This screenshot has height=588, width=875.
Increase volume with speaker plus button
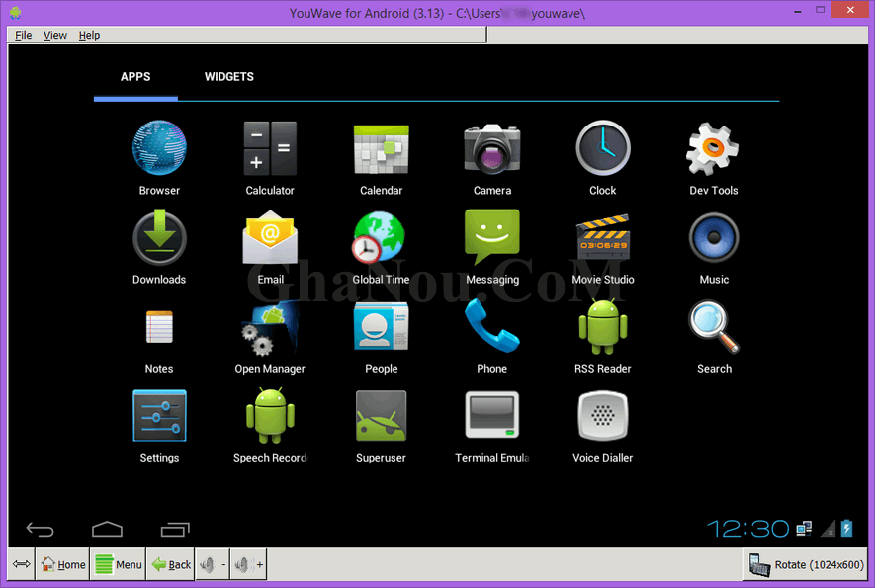tap(248, 564)
